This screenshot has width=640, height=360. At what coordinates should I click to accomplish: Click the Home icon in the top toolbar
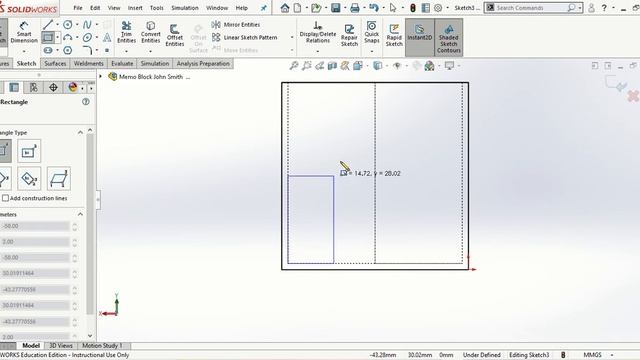pos(285,8)
